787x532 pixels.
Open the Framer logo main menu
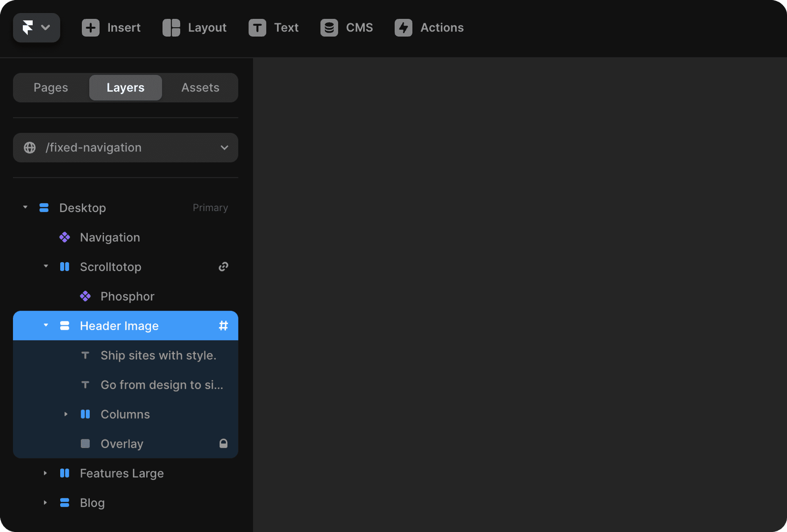point(36,28)
